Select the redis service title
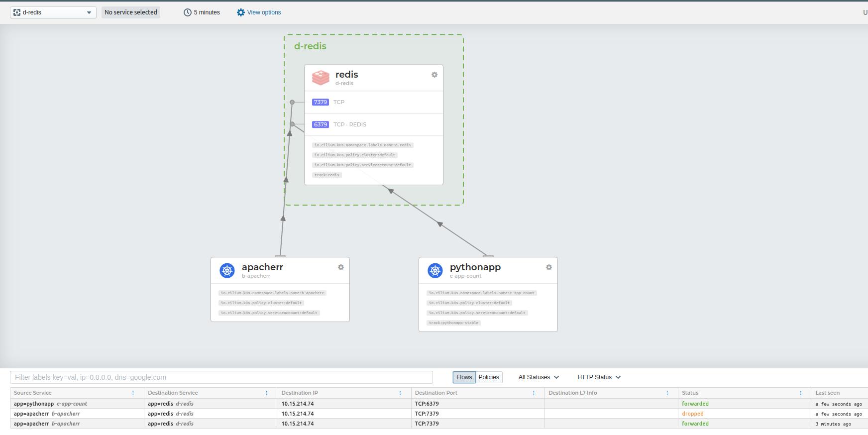868x435 pixels. point(347,75)
